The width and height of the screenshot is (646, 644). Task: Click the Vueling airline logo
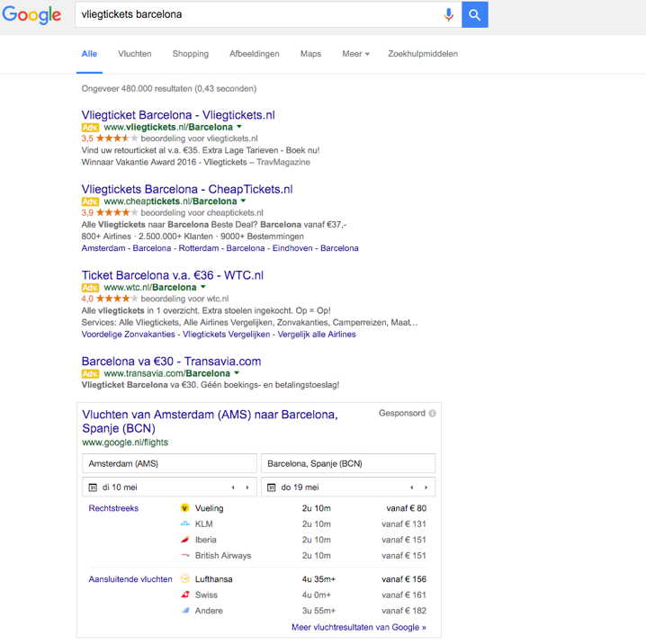click(x=185, y=508)
